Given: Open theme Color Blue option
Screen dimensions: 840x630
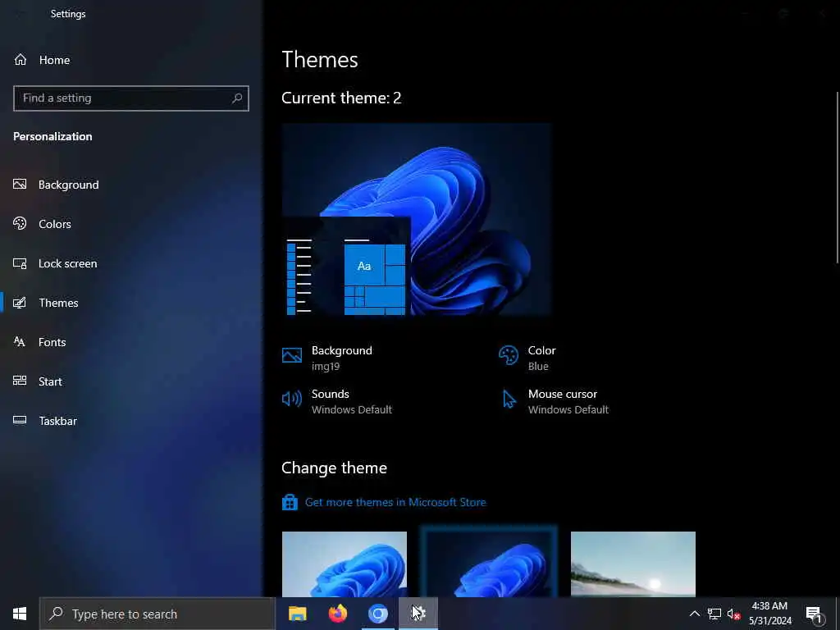Looking at the screenshot, I should (527, 358).
